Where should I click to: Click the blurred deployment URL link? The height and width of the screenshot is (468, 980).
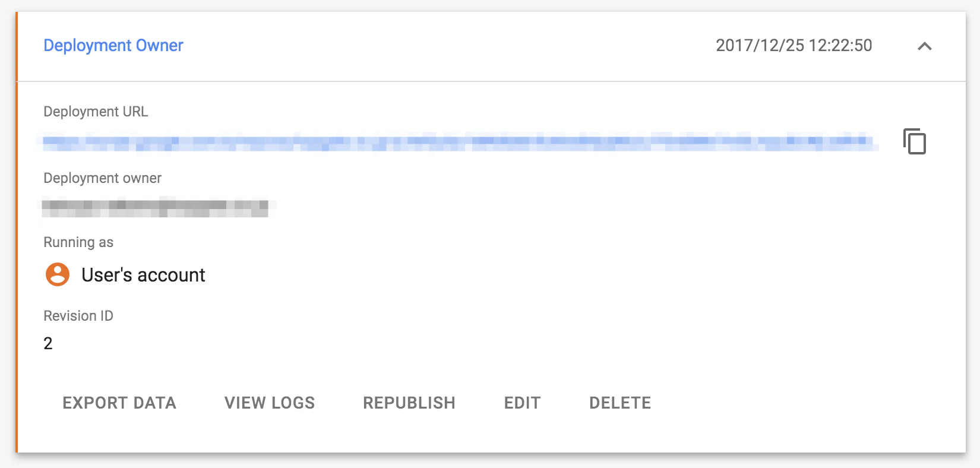click(x=458, y=142)
